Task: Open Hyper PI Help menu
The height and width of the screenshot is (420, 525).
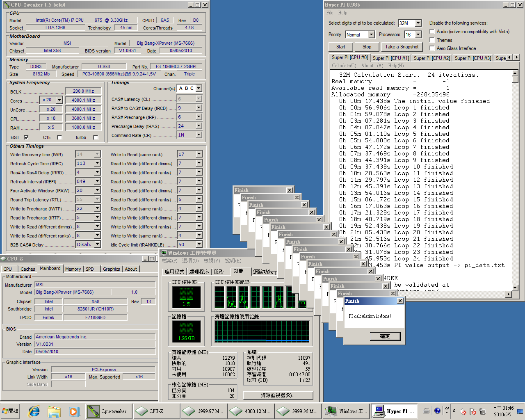Action: coord(342,13)
